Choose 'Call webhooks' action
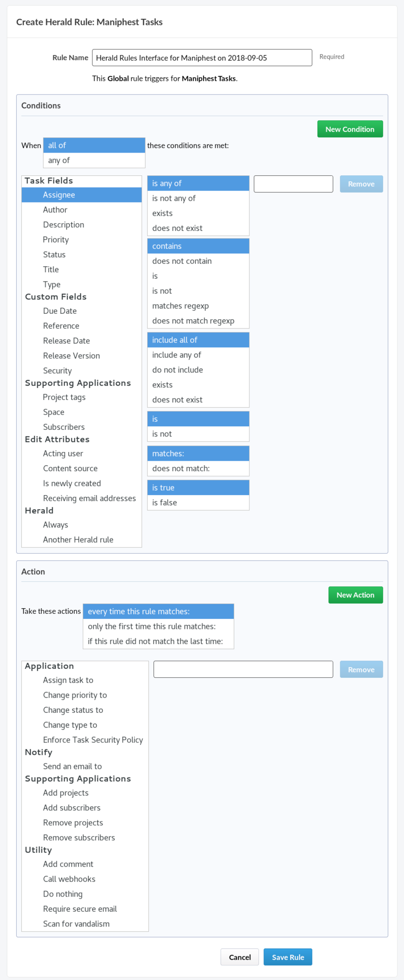The width and height of the screenshot is (404, 980). point(85,879)
